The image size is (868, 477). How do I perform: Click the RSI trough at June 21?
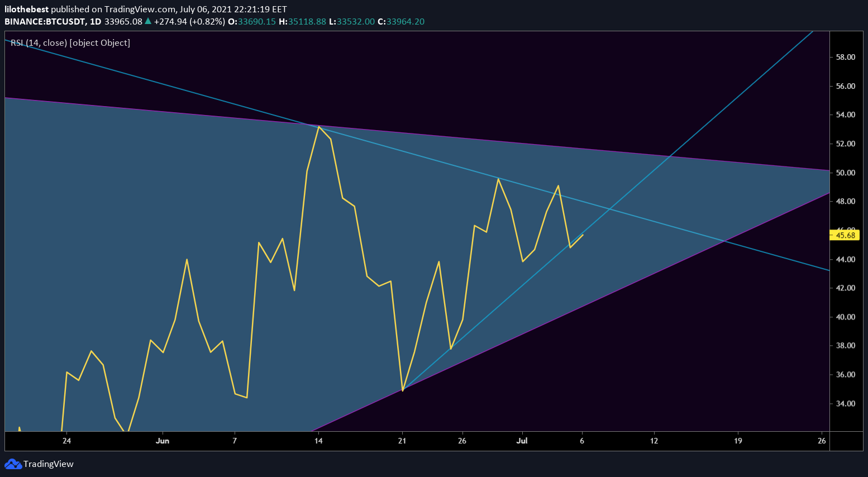pyautogui.click(x=402, y=390)
